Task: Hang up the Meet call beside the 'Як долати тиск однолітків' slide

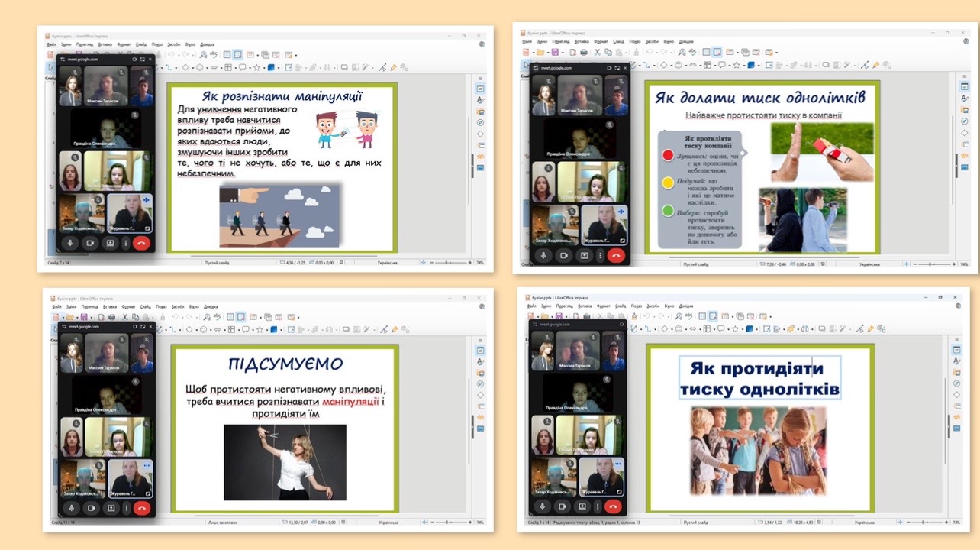Action: pyautogui.click(x=616, y=255)
